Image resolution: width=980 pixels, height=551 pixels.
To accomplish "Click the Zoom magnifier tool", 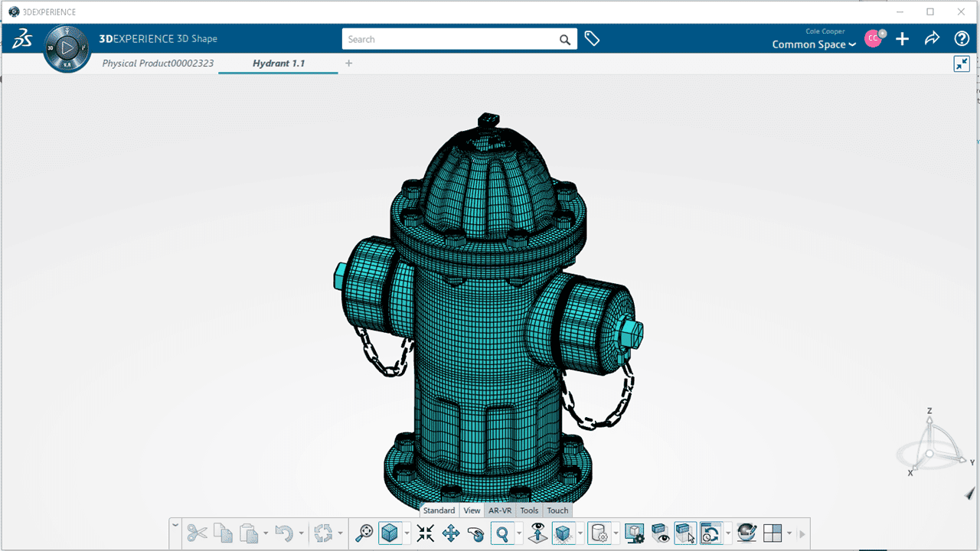I will (x=502, y=533).
